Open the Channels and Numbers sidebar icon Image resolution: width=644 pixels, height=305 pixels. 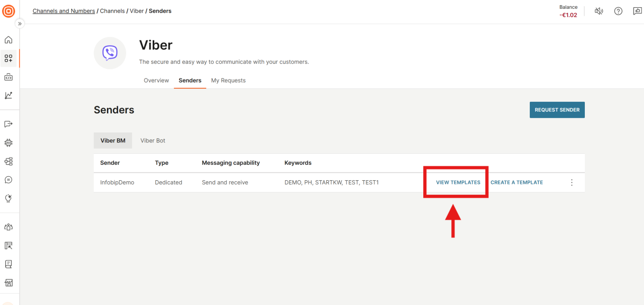8,59
